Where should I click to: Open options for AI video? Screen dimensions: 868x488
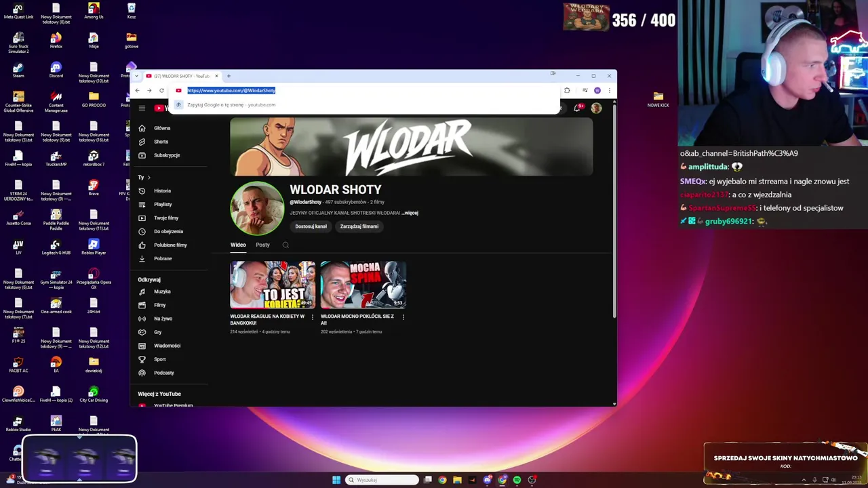click(403, 317)
